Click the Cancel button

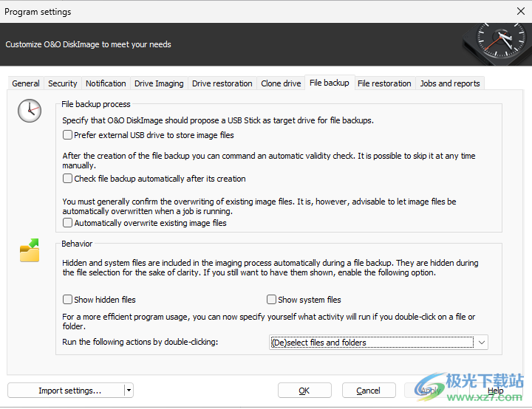(368, 391)
